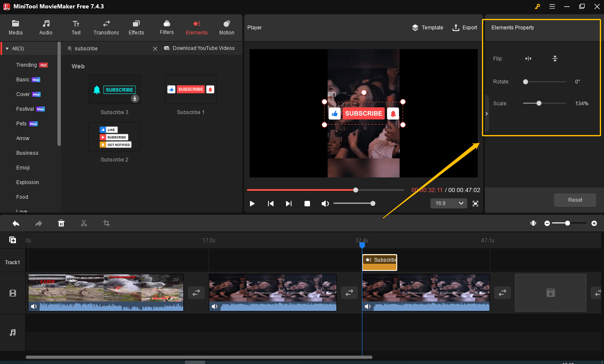
Task: Click the Rotate slider handle
Action: 526,82
